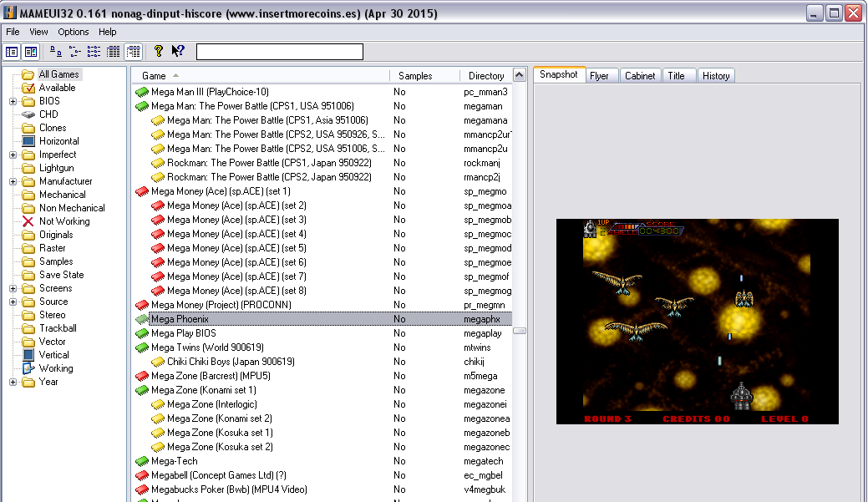868x502 pixels.
Task: Expand the Manufacturer tree node
Action: [13, 181]
